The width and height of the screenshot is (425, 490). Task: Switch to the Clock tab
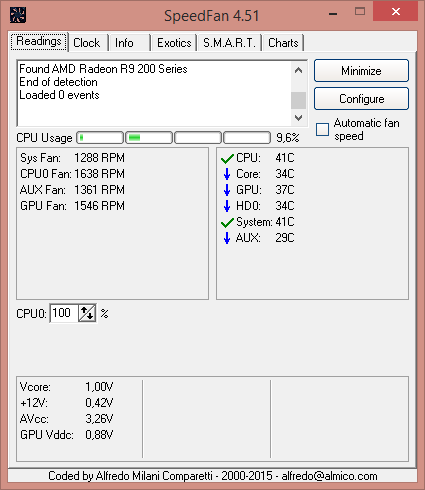pos(87,43)
